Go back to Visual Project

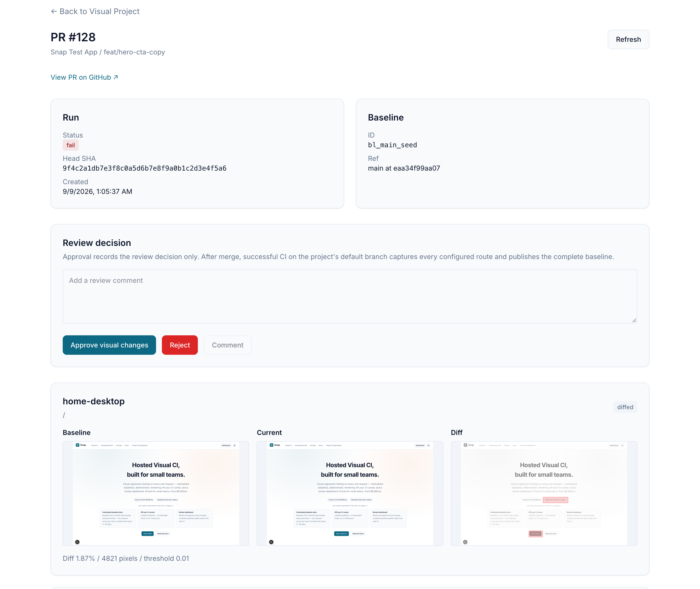click(x=95, y=11)
